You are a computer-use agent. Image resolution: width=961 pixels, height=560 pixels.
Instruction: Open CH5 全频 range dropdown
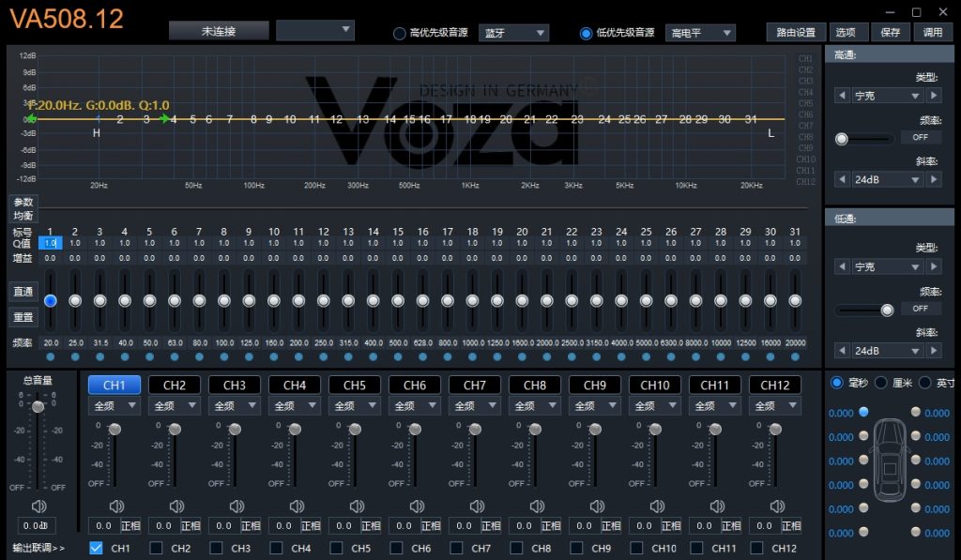click(x=355, y=405)
